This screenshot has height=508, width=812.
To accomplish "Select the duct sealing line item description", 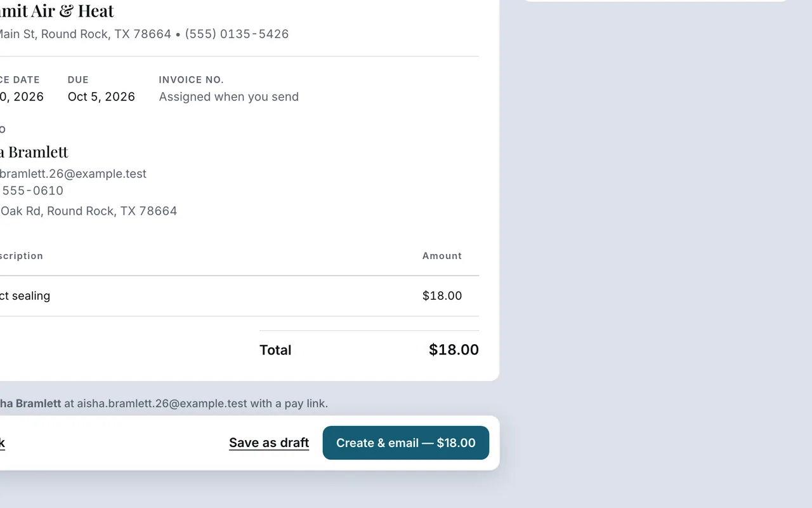I will pos(25,295).
